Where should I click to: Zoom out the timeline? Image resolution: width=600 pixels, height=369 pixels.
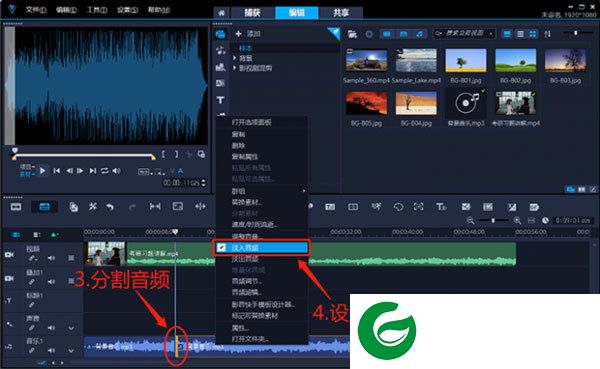pyautogui.click(x=470, y=220)
